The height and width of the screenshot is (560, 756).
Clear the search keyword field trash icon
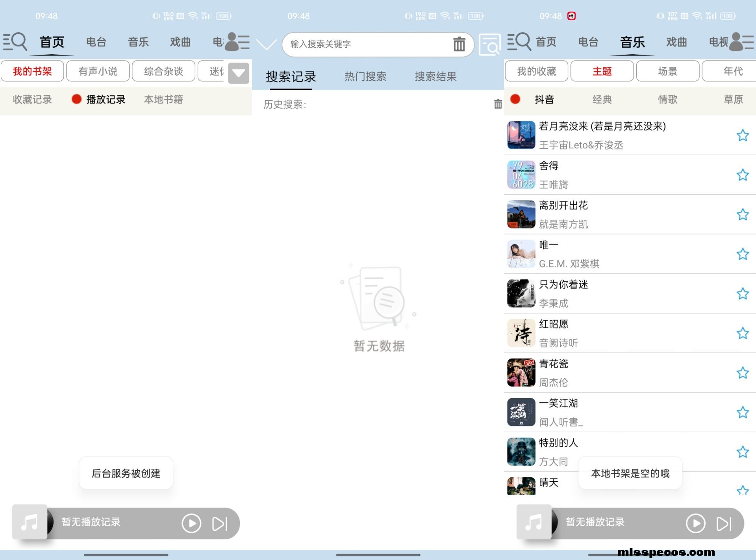tap(459, 44)
